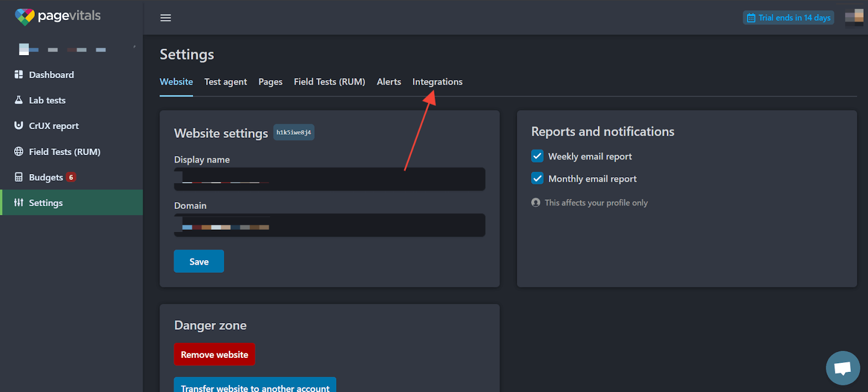Go to Dashboard in sidebar
868x392 pixels.
[x=72, y=75]
